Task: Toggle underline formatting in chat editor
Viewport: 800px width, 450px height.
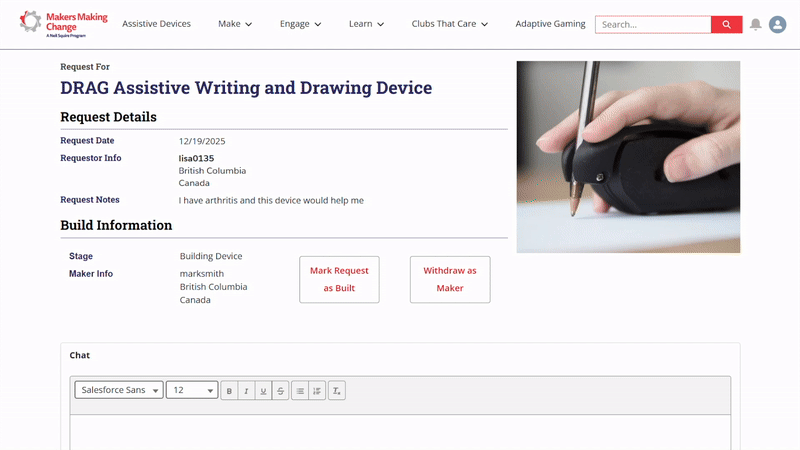Action: tap(263, 391)
